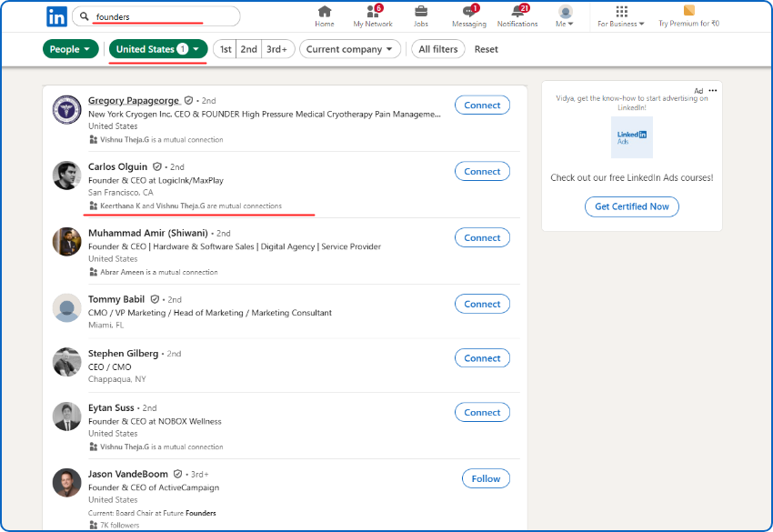Click 'Founder & CEO at NOBOX Wellness' text
The height and width of the screenshot is (532, 773).
click(155, 421)
